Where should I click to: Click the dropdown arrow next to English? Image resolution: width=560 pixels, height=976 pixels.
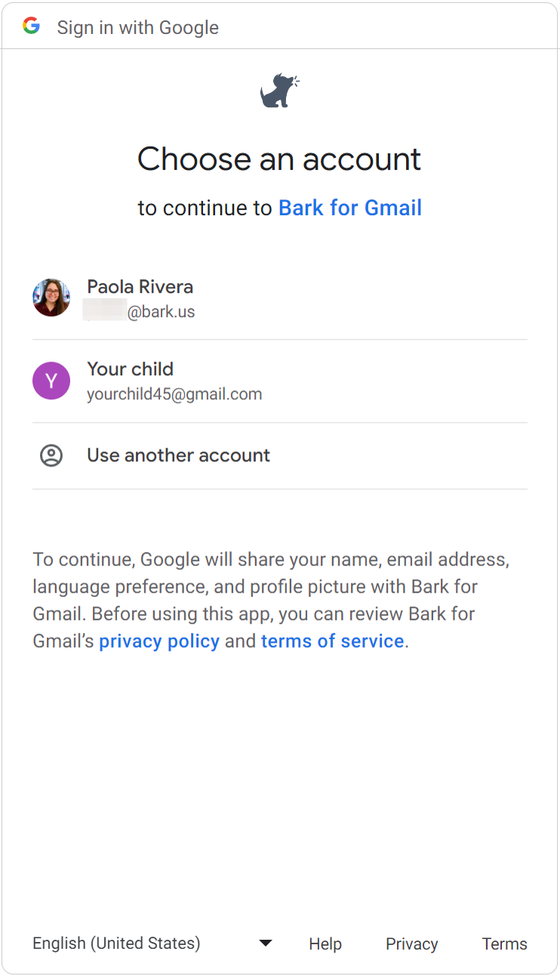click(265, 943)
